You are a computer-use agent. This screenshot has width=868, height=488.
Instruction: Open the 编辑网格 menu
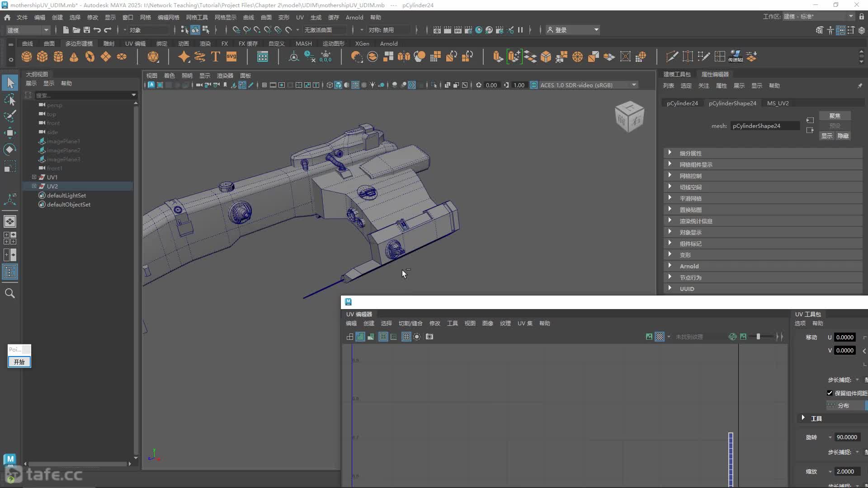tap(168, 17)
